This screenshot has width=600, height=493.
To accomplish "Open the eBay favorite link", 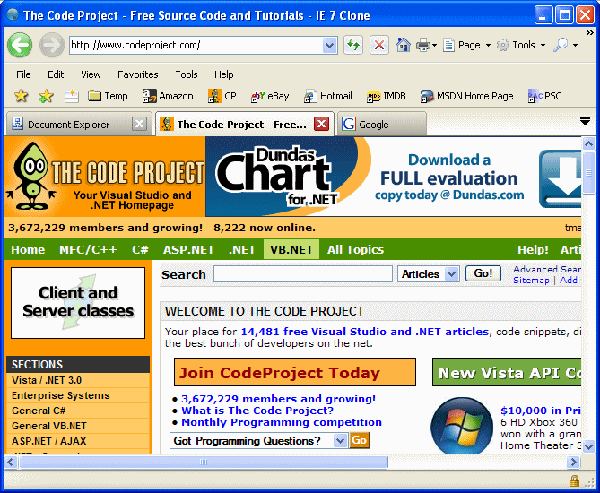I will (x=270, y=96).
